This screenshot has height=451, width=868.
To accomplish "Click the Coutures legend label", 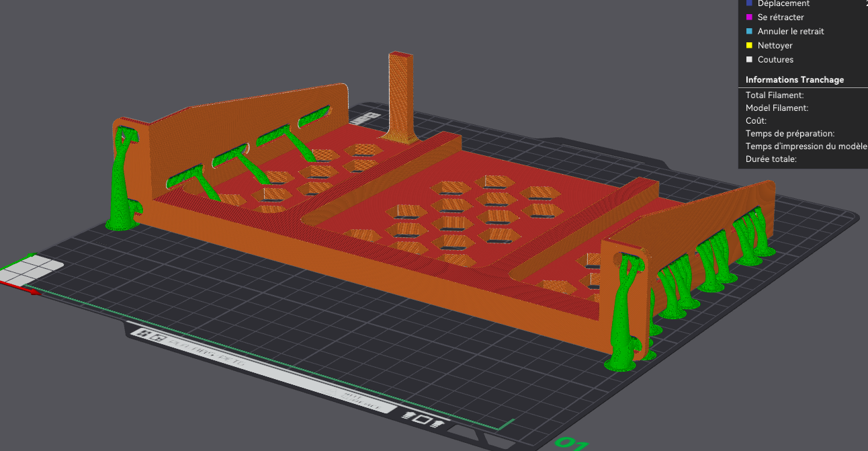I will (x=775, y=60).
